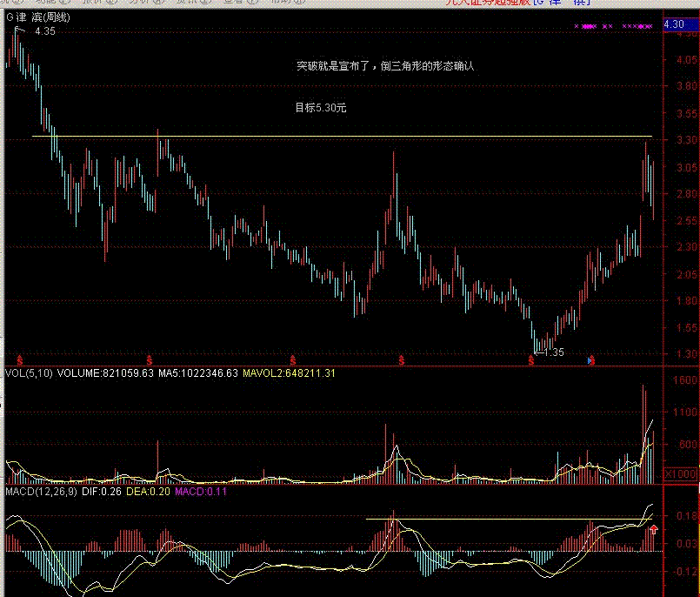Select the annotation "目标5.30元"
Viewport: 700px width, 597px height.
pyautogui.click(x=321, y=108)
